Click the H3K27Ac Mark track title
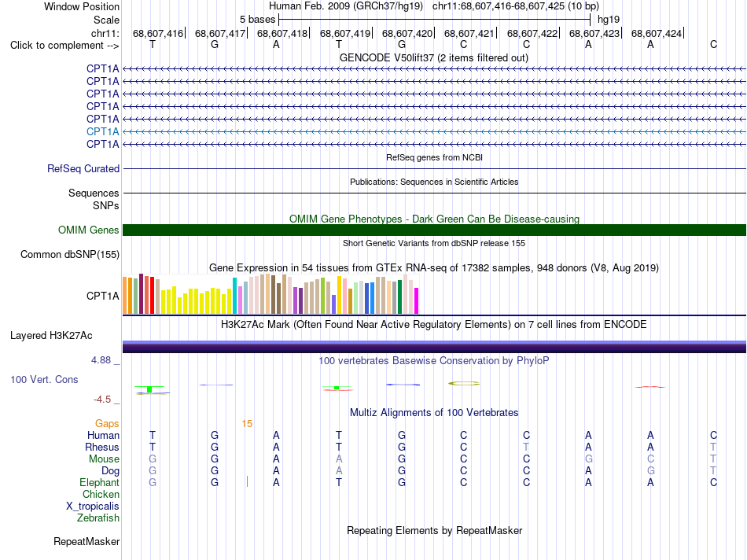This screenshot has height=560, width=747. (x=434, y=325)
